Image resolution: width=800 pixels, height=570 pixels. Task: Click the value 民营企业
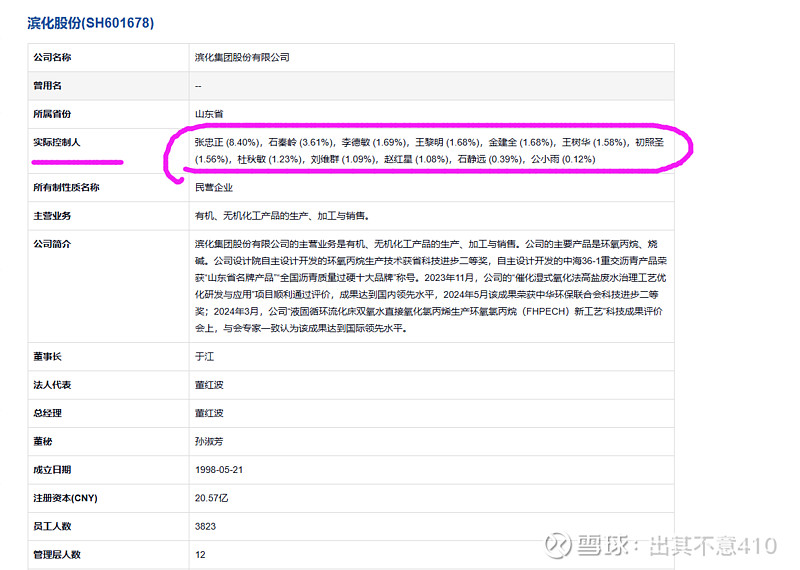click(214, 187)
